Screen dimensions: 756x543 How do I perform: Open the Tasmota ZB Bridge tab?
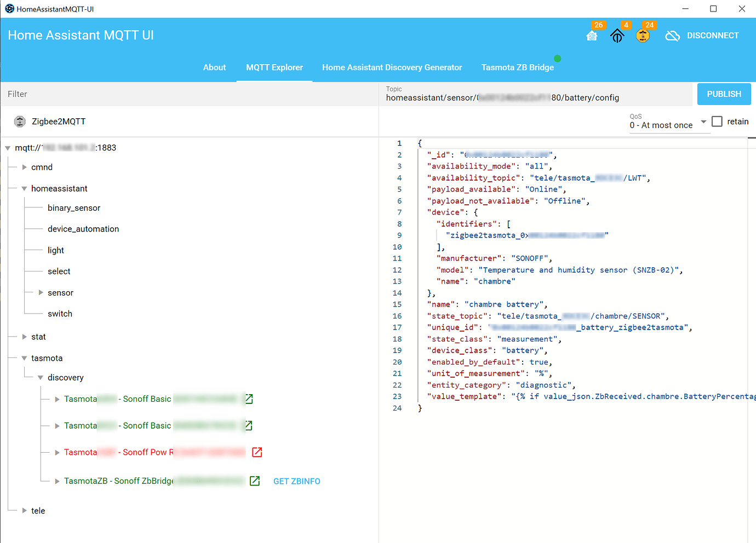pyautogui.click(x=518, y=67)
